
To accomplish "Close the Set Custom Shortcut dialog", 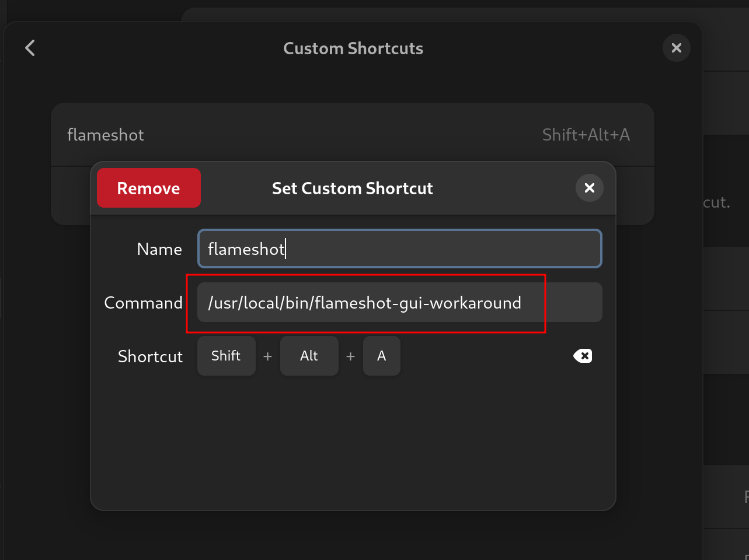I will click(590, 188).
